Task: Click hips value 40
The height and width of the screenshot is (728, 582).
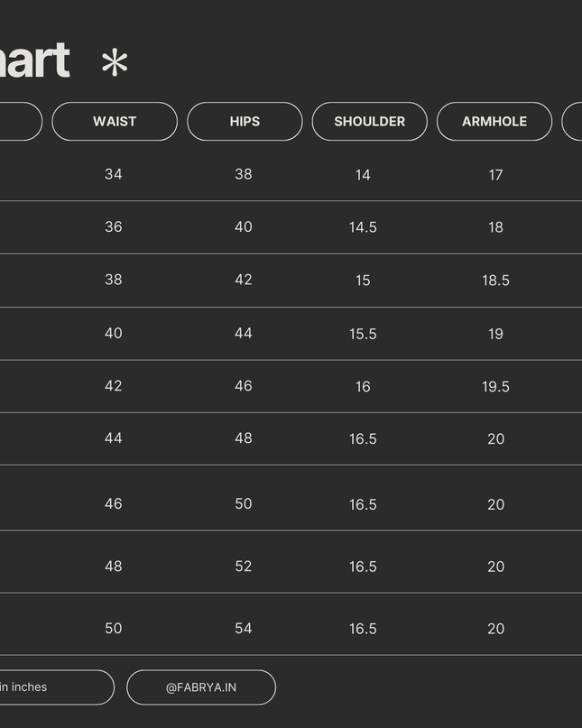Action: (244, 226)
